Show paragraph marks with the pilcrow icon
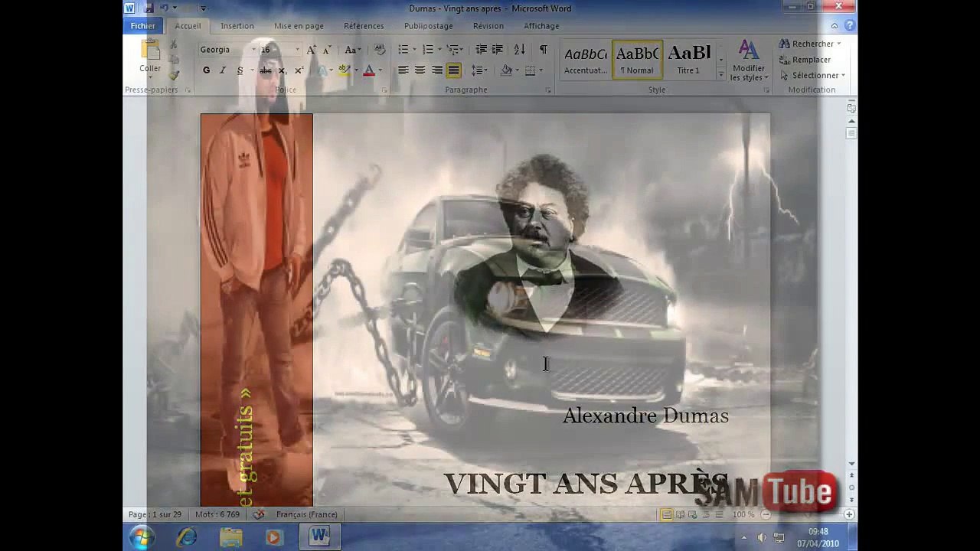 [543, 50]
